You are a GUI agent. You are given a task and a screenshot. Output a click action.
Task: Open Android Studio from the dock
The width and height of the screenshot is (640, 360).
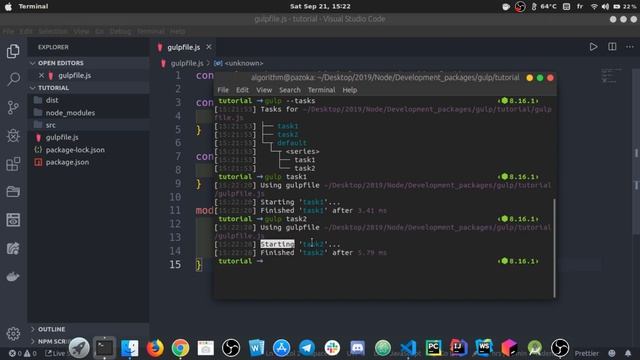[535, 348]
